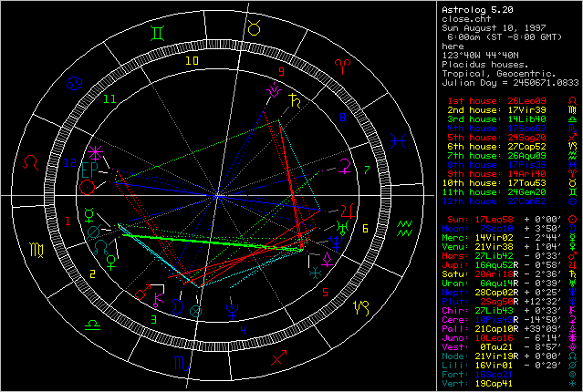The image size is (583, 392).
Task: Click the 'Astrolog 5.20' title text
Action: 477,10
